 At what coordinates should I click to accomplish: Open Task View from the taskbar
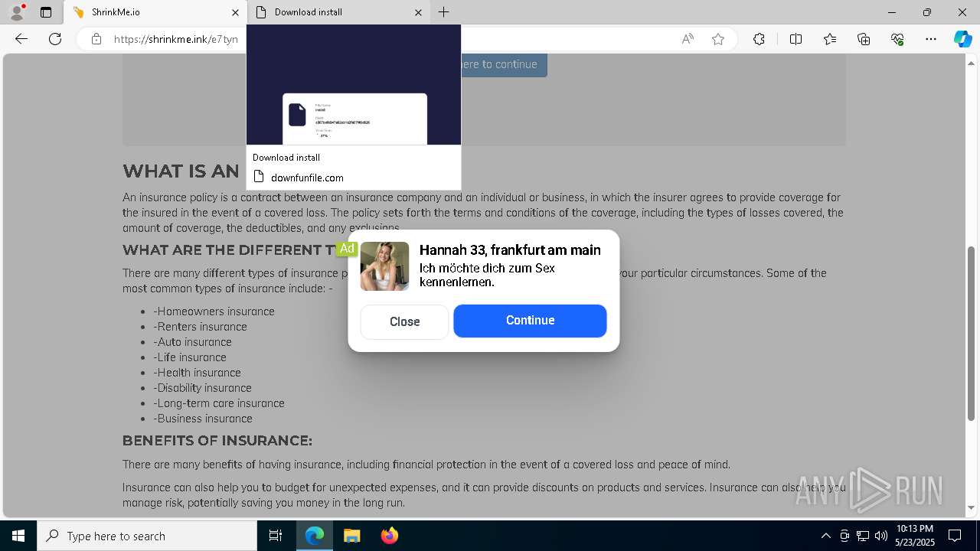click(276, 536)
